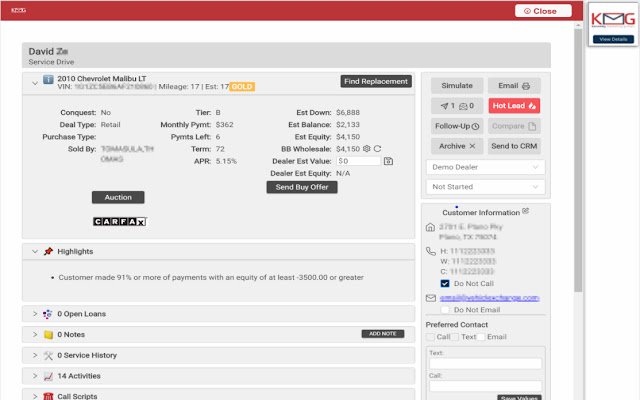Click the sent messages counter button
640x400 pixels.
[x=457, y=106]
